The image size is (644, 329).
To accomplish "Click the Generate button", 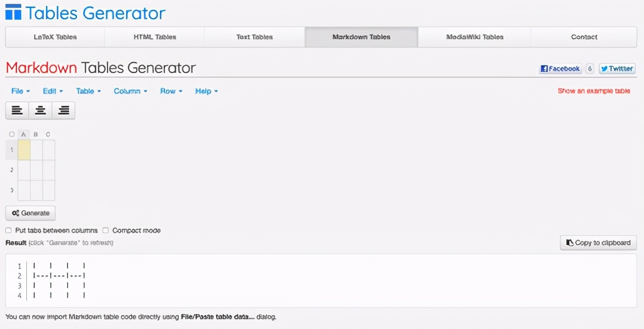I will [30, 213].
